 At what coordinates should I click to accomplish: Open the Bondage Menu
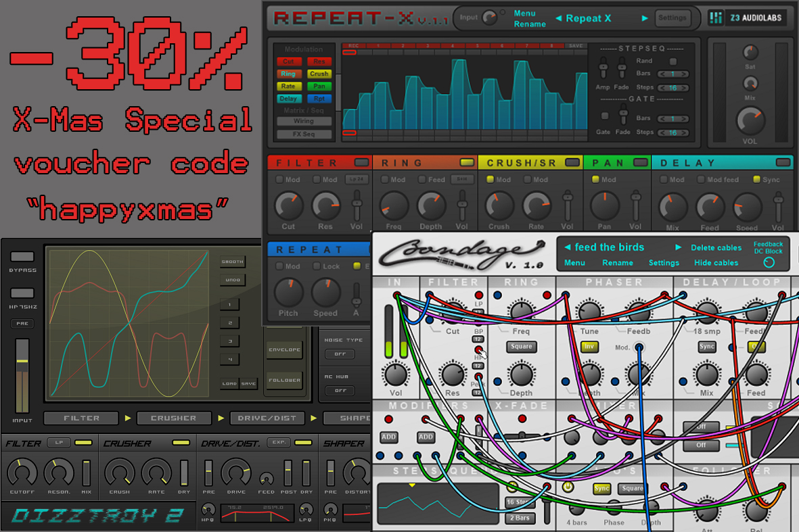coord(574,263)
